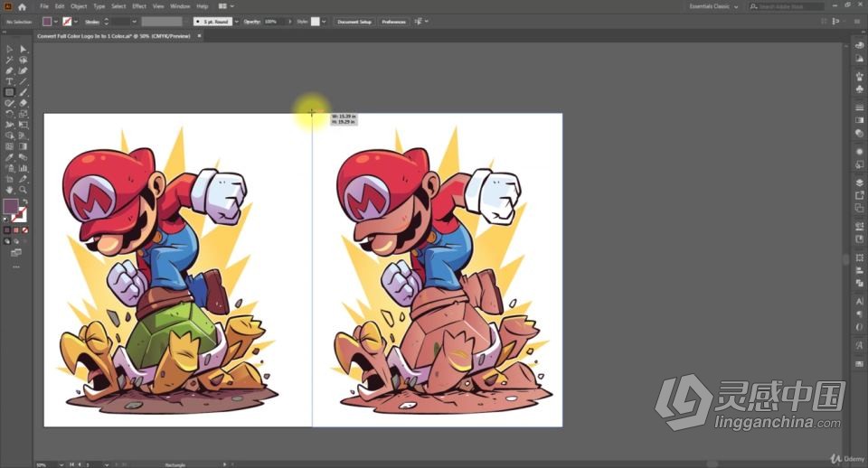Expand the stroke weight dropdown
The width and height of the screenshot is (868, 468).
134,22
